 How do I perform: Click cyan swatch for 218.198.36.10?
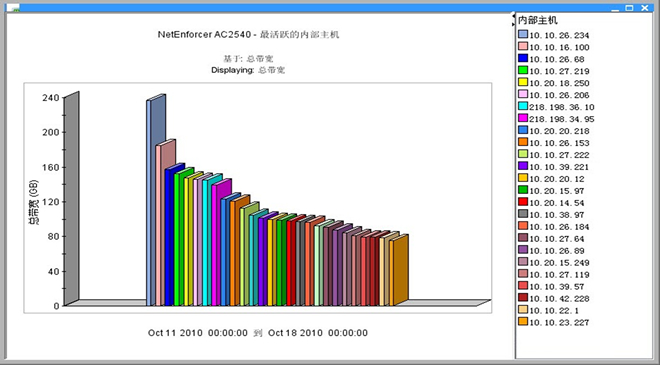[523, 106]
